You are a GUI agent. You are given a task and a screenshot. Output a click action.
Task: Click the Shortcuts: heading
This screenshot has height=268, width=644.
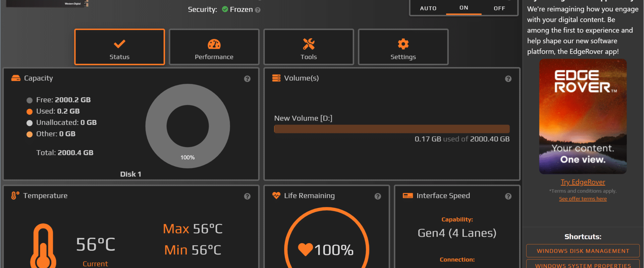click(583, 237)
